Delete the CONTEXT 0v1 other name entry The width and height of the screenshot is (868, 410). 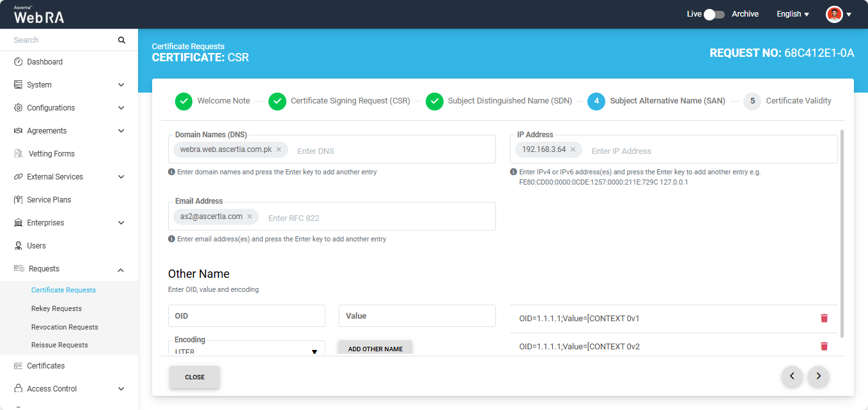point(824,318)
